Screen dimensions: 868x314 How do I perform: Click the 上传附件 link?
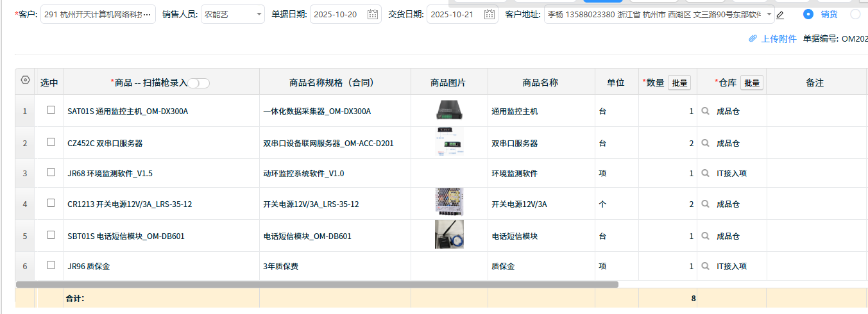[773, 38]
